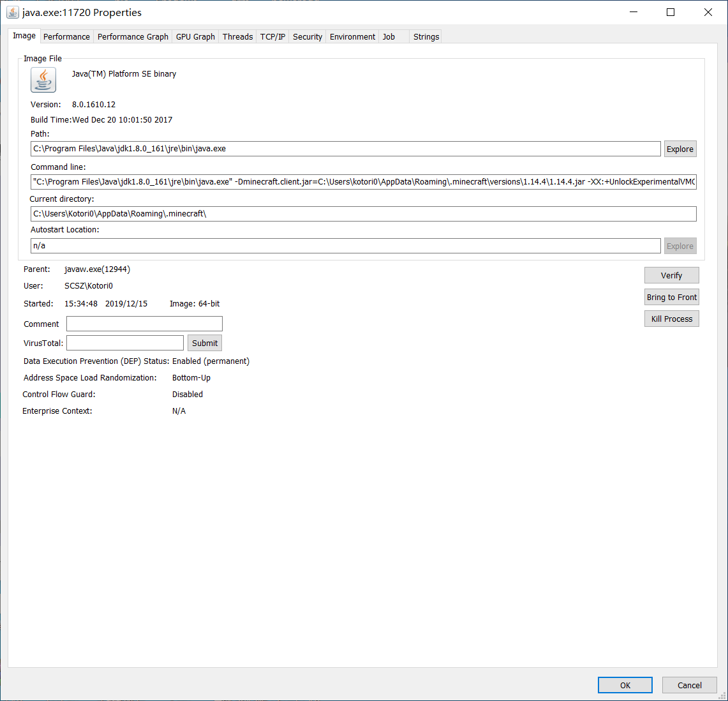Open the Strings tab
Screen dimensions: 728x701
click(x=426, y=36)
